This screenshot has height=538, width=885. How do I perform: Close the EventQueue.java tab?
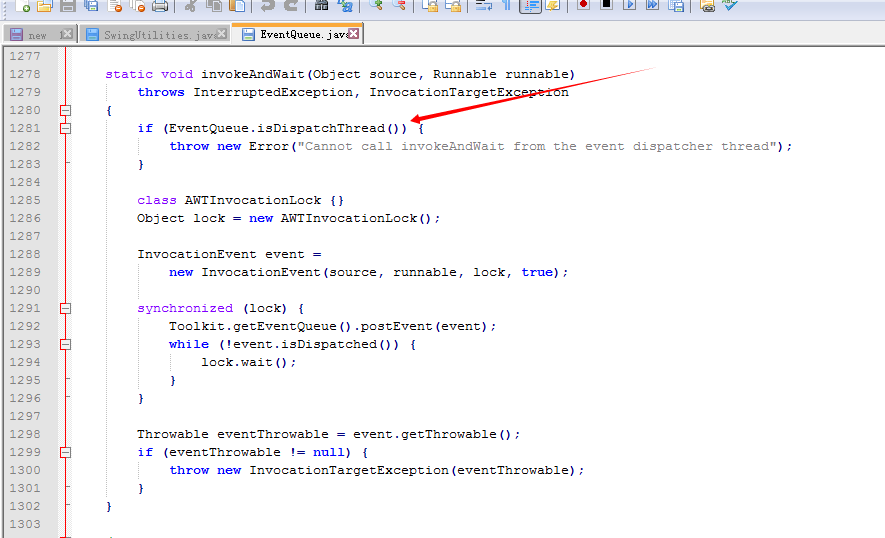(x=353, y=34)
